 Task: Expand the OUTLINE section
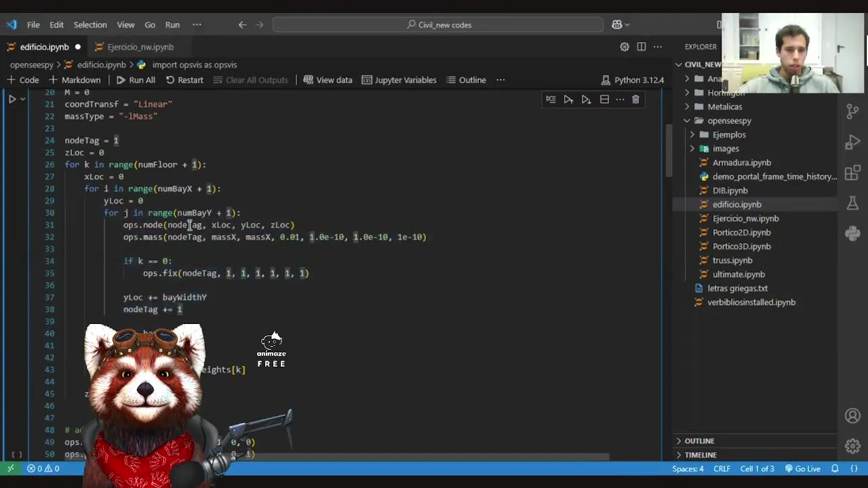[x=699, y=441]
